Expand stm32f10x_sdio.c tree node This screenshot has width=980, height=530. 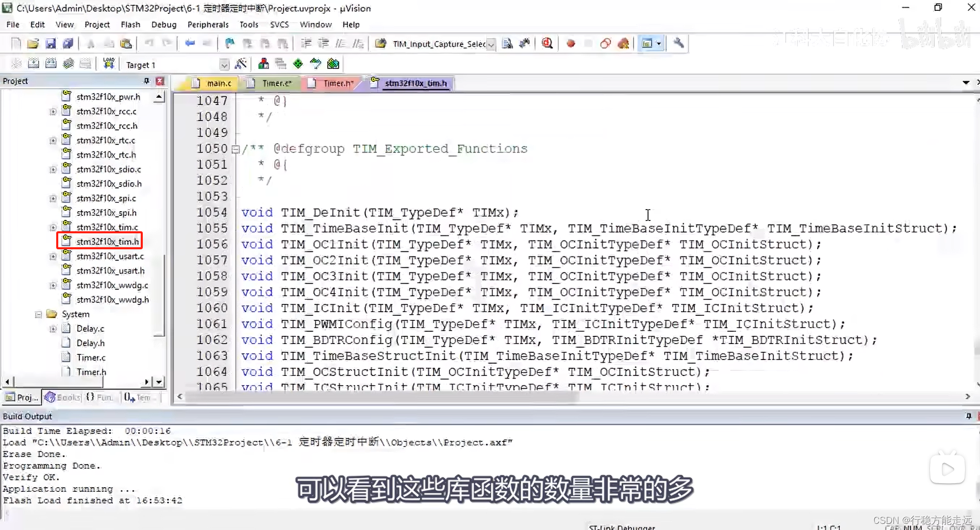[53, 169]
